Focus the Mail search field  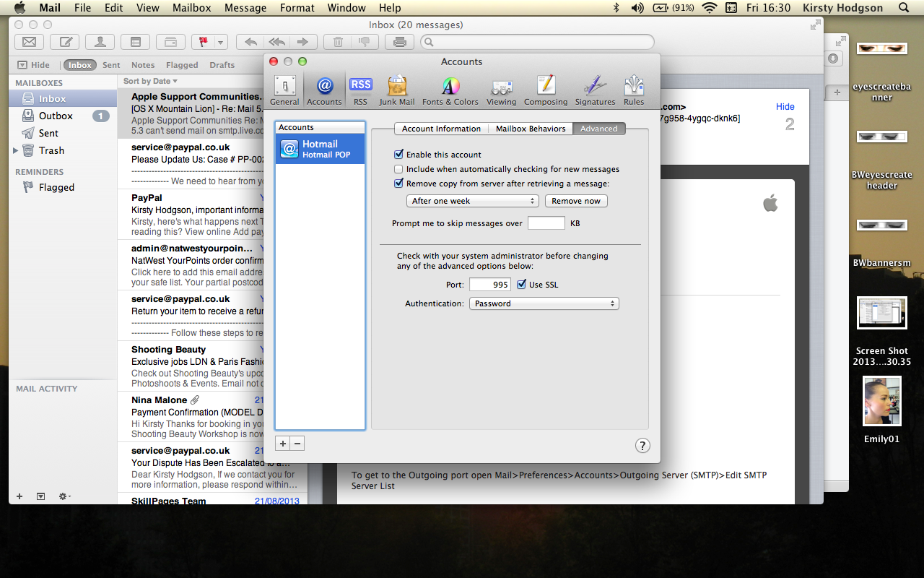tap(537, 42)
